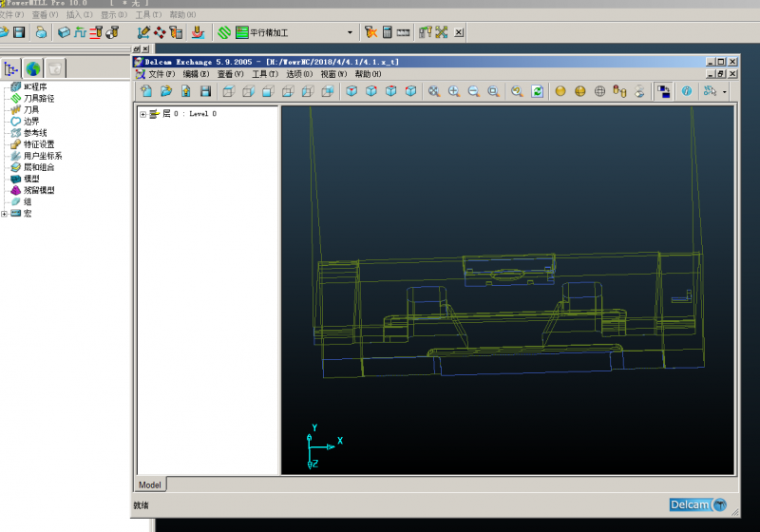This screenshot has height=532, width=760.
Task: Open the 平行精加工 strategy dropdown
Action: pyautogui.click(x=350, y=32)
